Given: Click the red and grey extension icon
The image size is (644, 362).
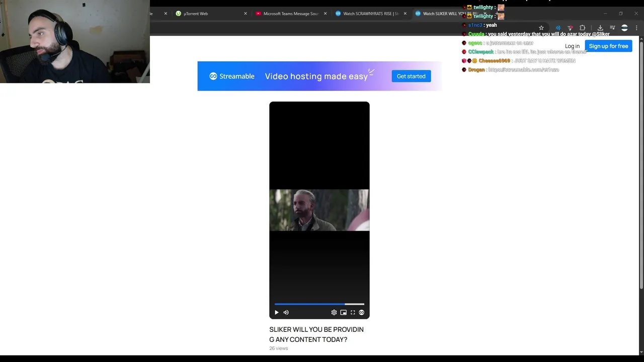Looking at the screenshot, I should pyautogui.click(x=570, y=28).
